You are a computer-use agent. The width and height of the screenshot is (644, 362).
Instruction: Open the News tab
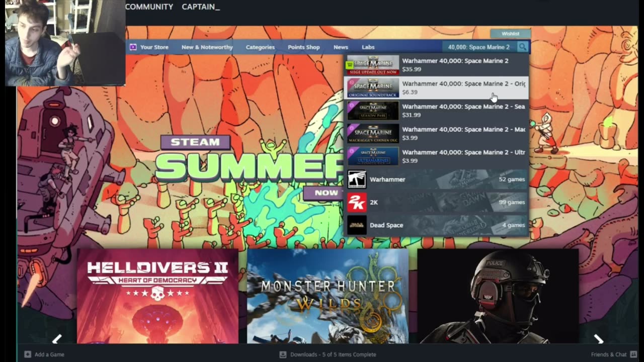click(341, 47)
